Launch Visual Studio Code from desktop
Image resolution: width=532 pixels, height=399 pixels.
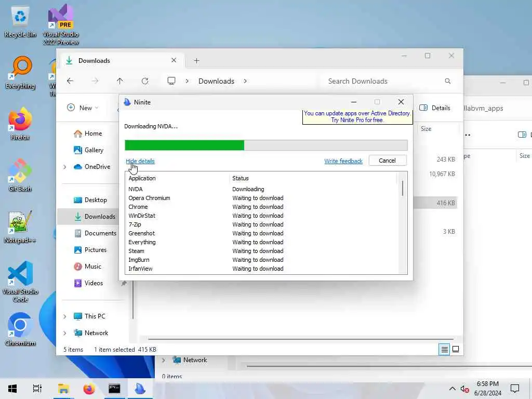(x=20, y=282)
